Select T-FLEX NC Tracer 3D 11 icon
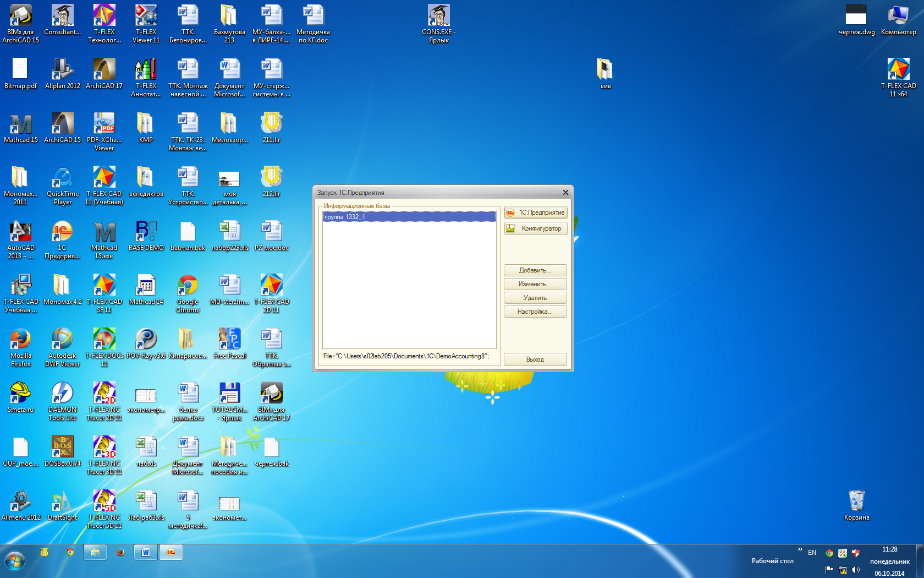The image size is (924, 578). click(104, 456)
